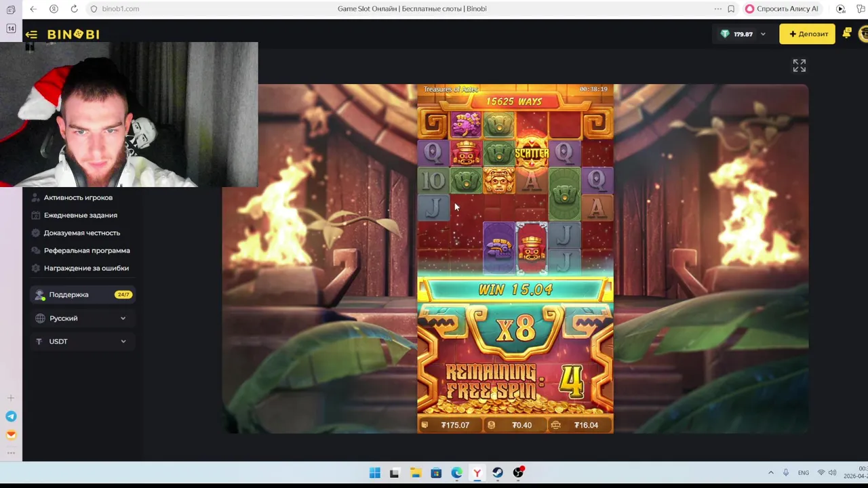
Task: Open Поддержка 24/7 support
Action: pos(82,294)
